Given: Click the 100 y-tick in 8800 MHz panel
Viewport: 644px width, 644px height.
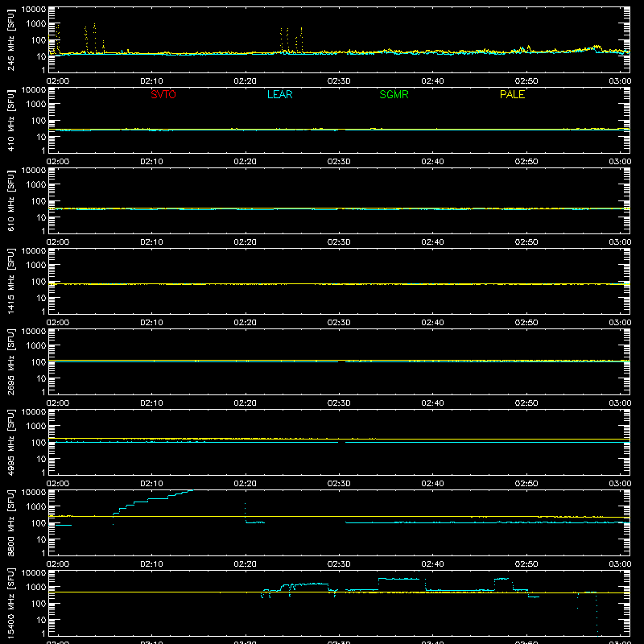Looking at the screenshot, I should tap(39, 523).
